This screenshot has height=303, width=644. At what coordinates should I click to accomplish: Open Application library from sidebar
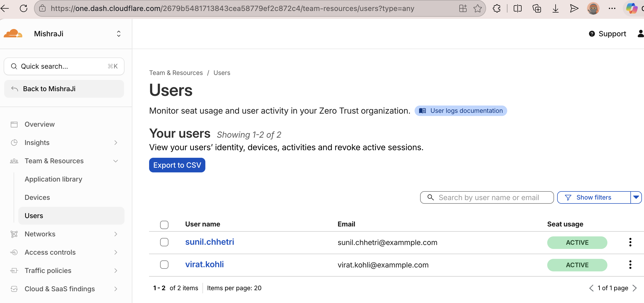coord(53,179)
